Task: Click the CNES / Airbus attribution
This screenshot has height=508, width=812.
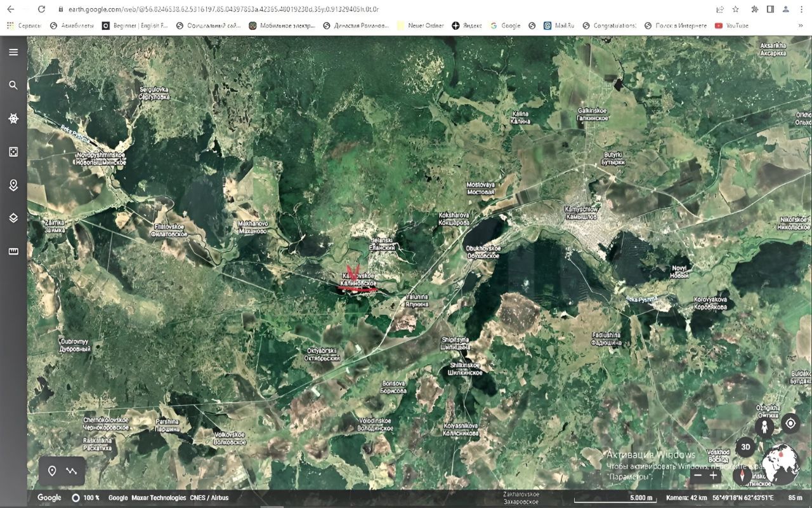Action: coord(209,498)
